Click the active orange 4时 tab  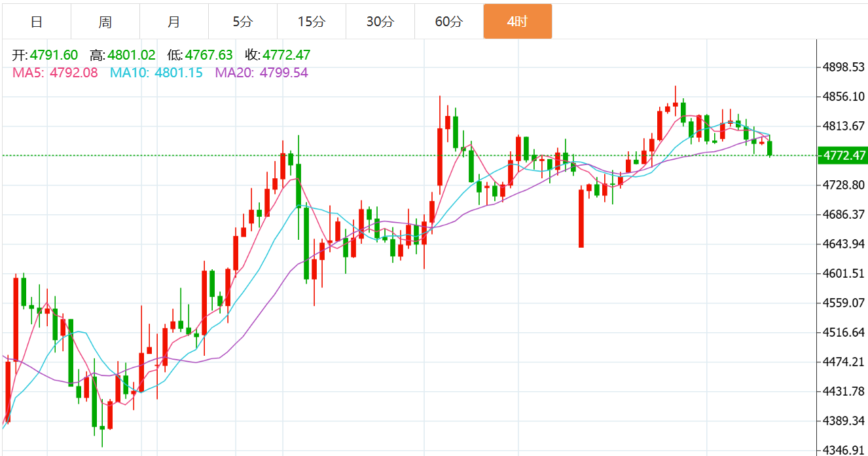pos(517,22)
